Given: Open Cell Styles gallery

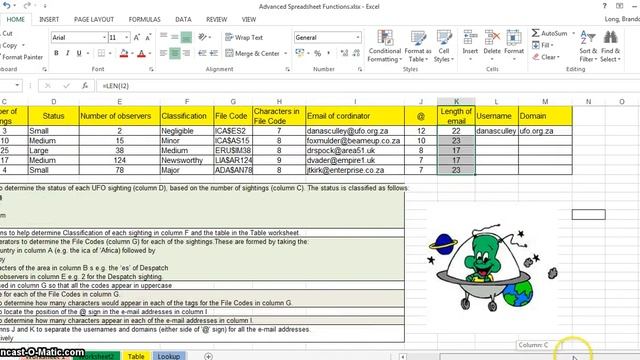Looking at the screenshot, I should click(443, 47).
